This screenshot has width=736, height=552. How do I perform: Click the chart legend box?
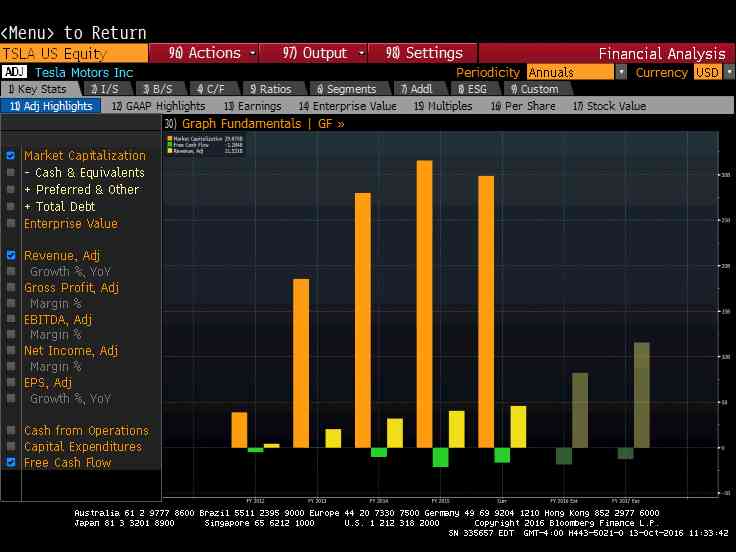click(x=205, y=145)
